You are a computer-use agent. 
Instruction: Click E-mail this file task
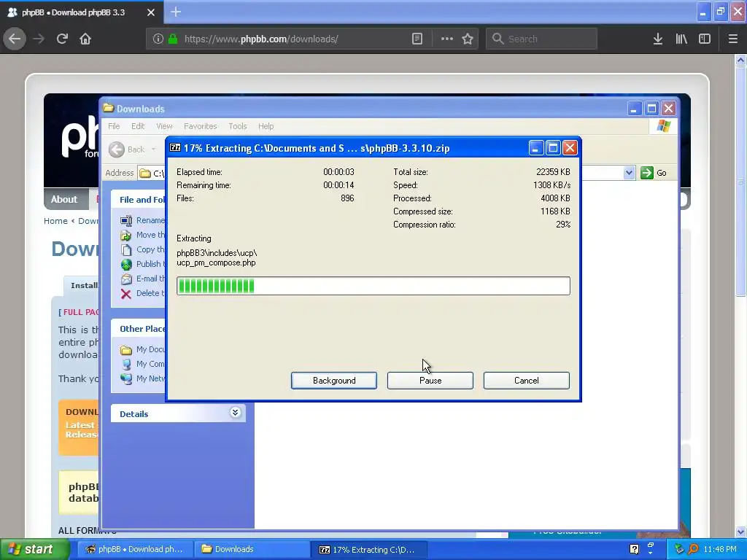coord(142,279)
